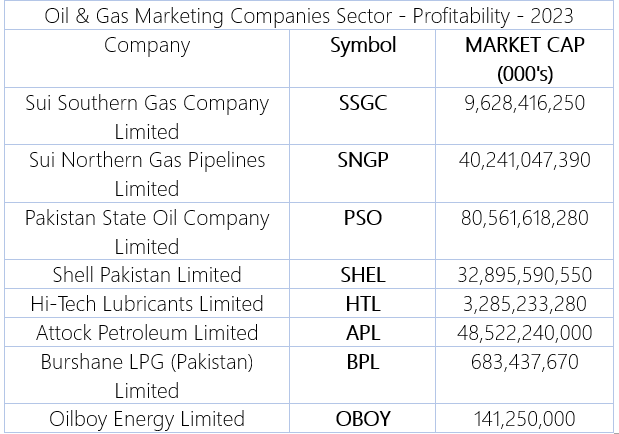Screen dimensions: 619x434
Task: Select the Symbol column header
Action: point(363,45)
